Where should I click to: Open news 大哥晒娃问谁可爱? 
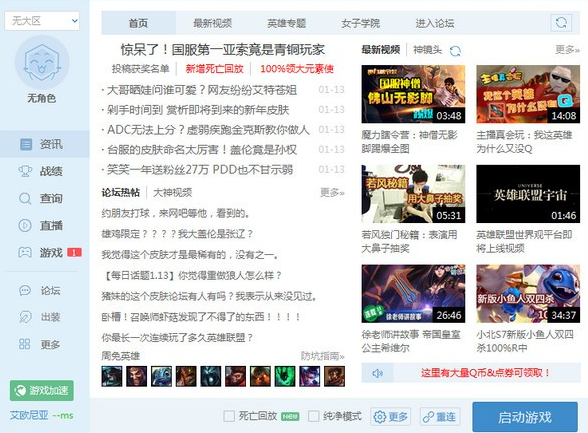pos(202,90)
